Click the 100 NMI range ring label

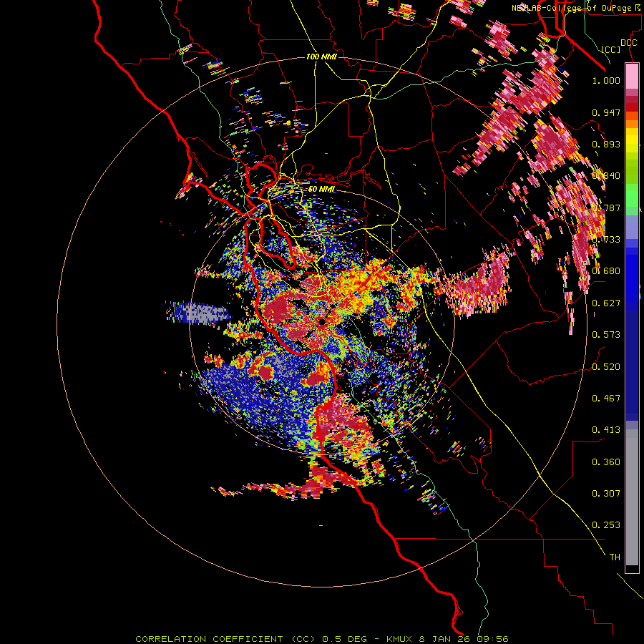coord(321,57)
